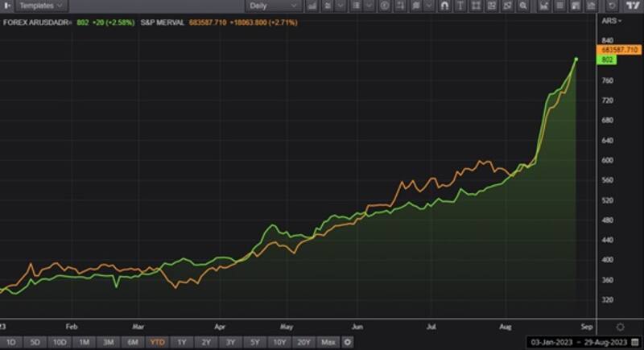
Task: Choose the Max time range
Action: click(328, 342)
